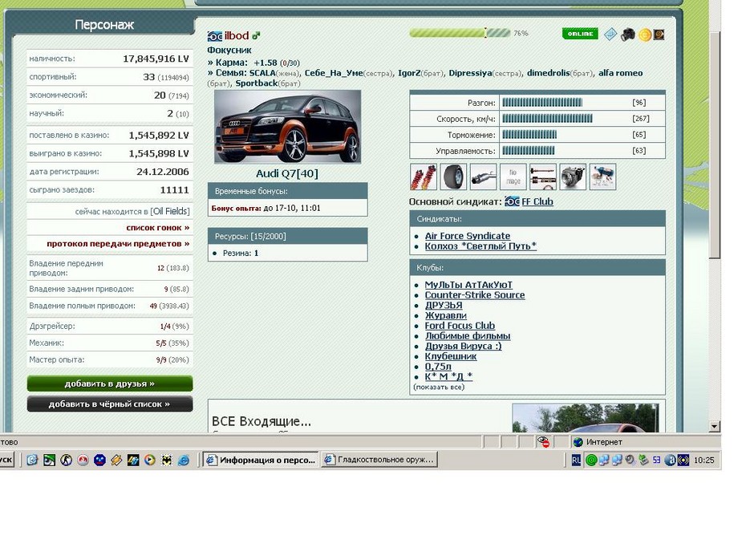Open the Air Force Syndicate link

(x=467, y=236)
